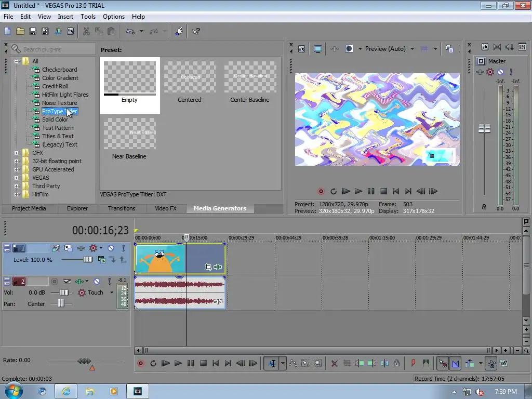Click the Open folder toolbar icon
The image size is (532, 399).
pos(20,31)
